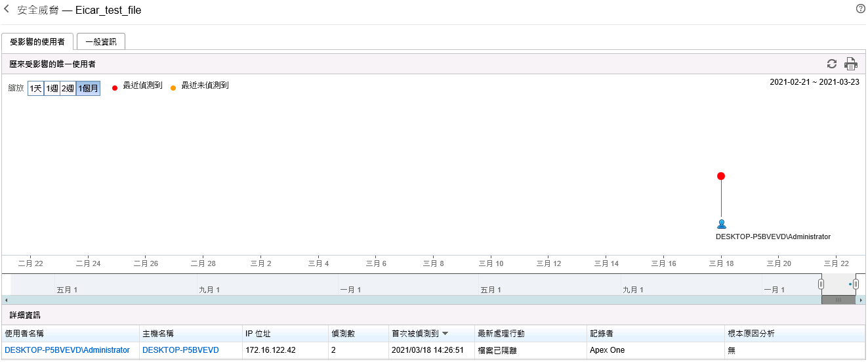Click the user icon on the timeline

pyautogui.click(x=721, y=224)
